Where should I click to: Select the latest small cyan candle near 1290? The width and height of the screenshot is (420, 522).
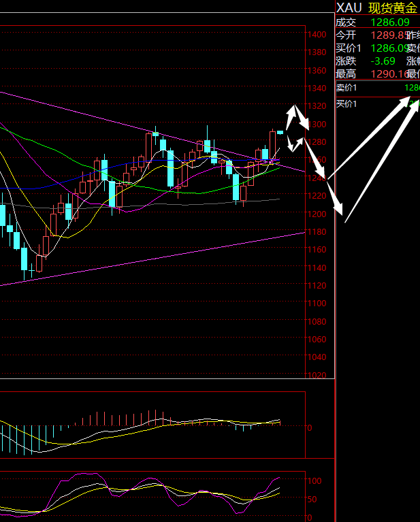(x=280, y=133)
